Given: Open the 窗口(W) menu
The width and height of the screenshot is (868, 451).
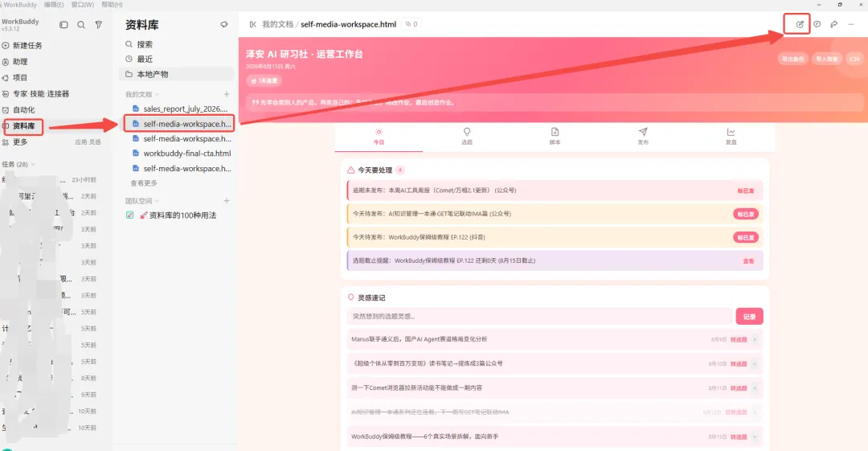Looking at the screenshot, I should (x=83, y=5).
